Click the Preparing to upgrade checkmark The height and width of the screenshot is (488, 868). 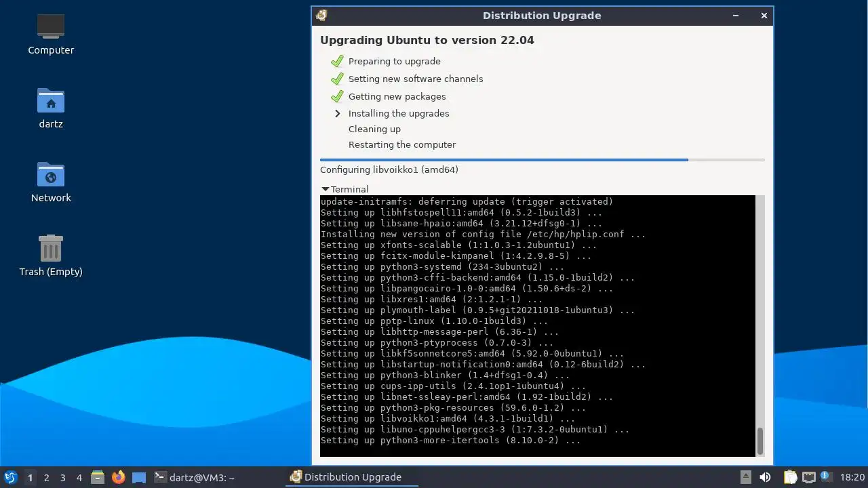click(x=337, y=61)
